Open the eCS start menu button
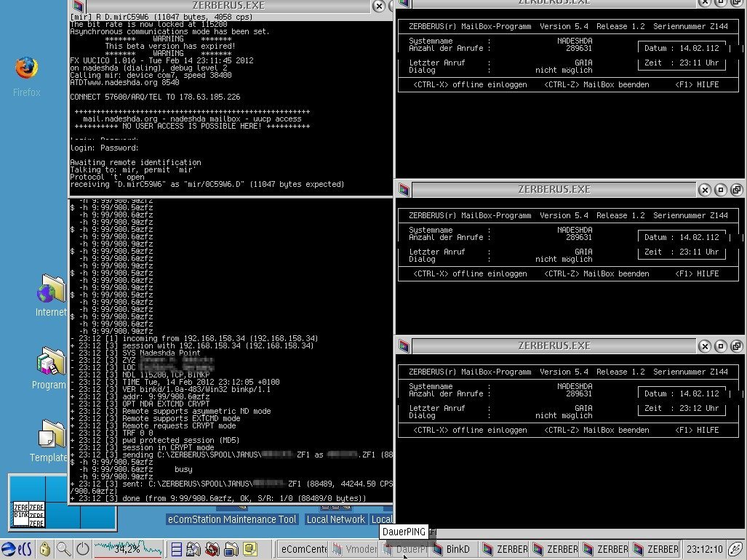This screenshot has height=560, width=747. 17,549
